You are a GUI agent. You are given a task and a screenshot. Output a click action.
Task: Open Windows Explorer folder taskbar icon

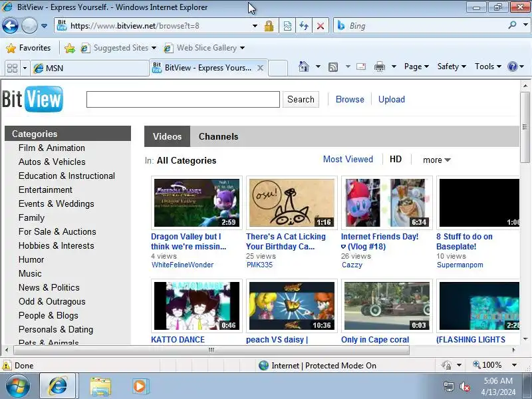coord(100,386)
